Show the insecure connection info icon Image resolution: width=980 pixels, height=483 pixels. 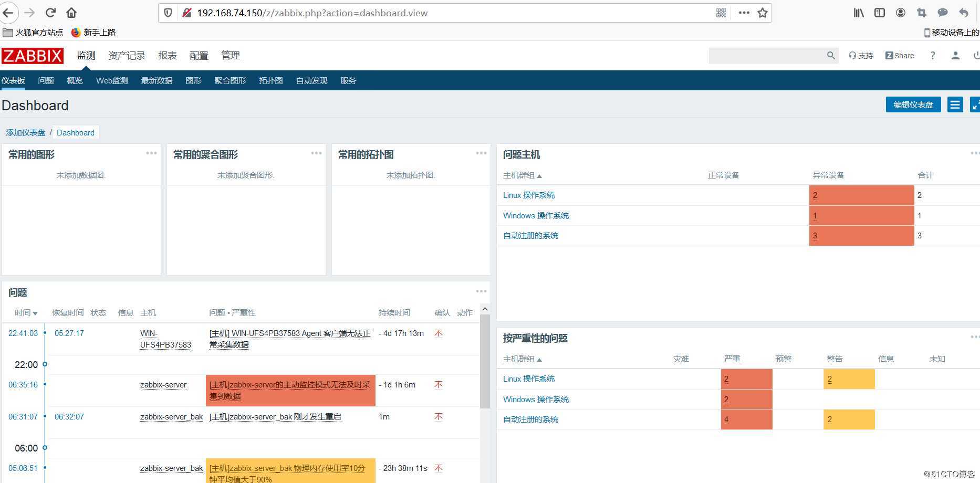pyautogui.click(x=186, y=13)
